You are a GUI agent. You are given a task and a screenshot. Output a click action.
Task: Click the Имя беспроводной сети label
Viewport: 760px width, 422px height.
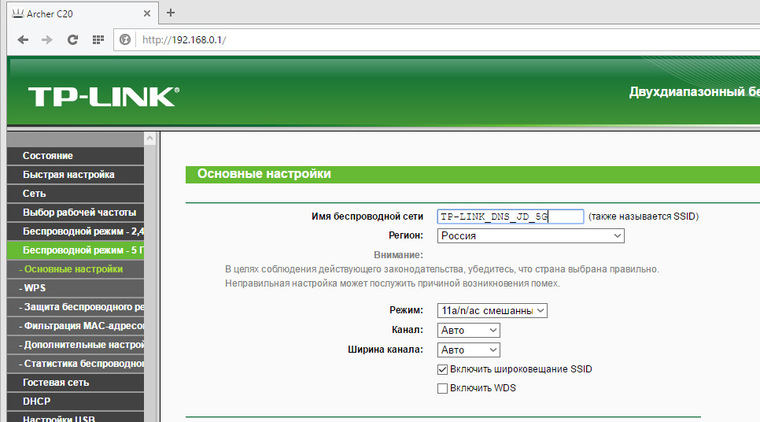click(x=367, y=217)
